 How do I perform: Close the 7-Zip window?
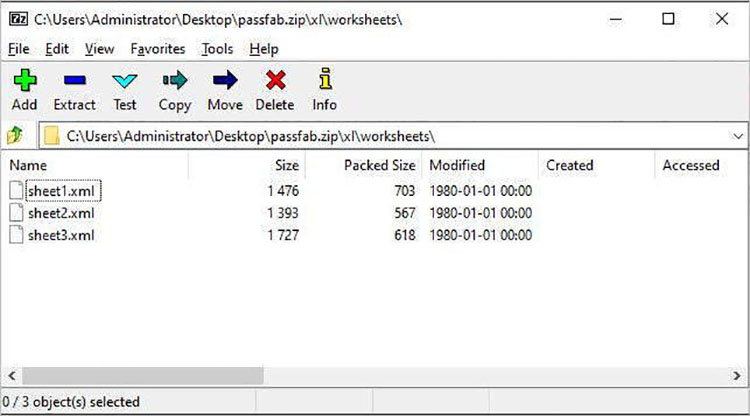coord(722,19)
